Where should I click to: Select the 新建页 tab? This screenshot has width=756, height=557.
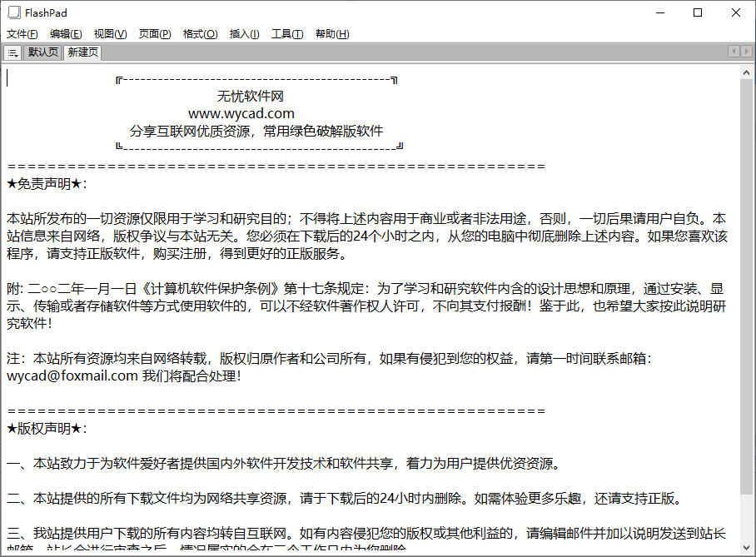pos(82,52)
